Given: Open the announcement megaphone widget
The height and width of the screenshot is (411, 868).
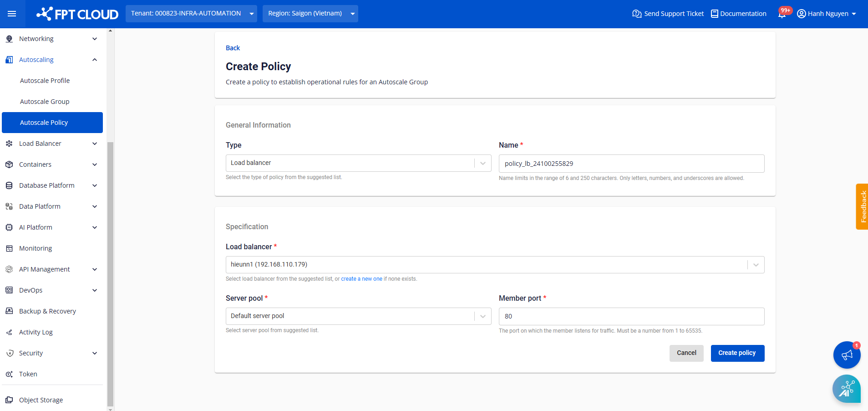Looking at the screenshot, I should point(847,355).
